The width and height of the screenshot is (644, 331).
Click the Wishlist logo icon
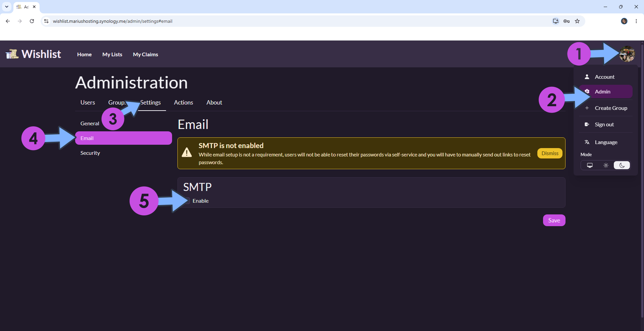(12, 54)
